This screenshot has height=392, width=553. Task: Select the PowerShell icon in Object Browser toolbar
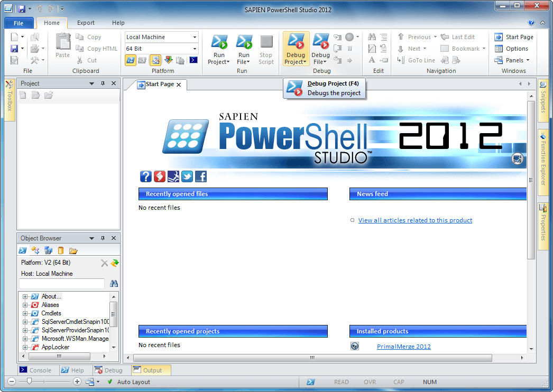(23, 250)
